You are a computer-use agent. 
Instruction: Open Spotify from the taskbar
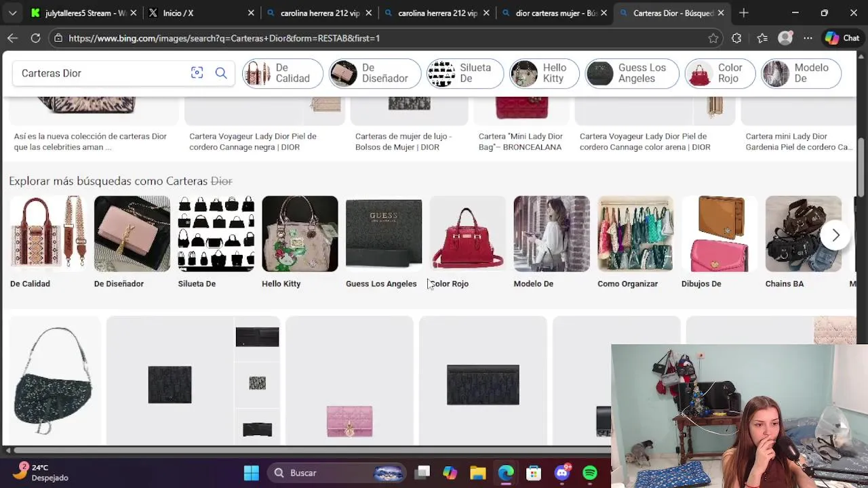pos(590,473)
